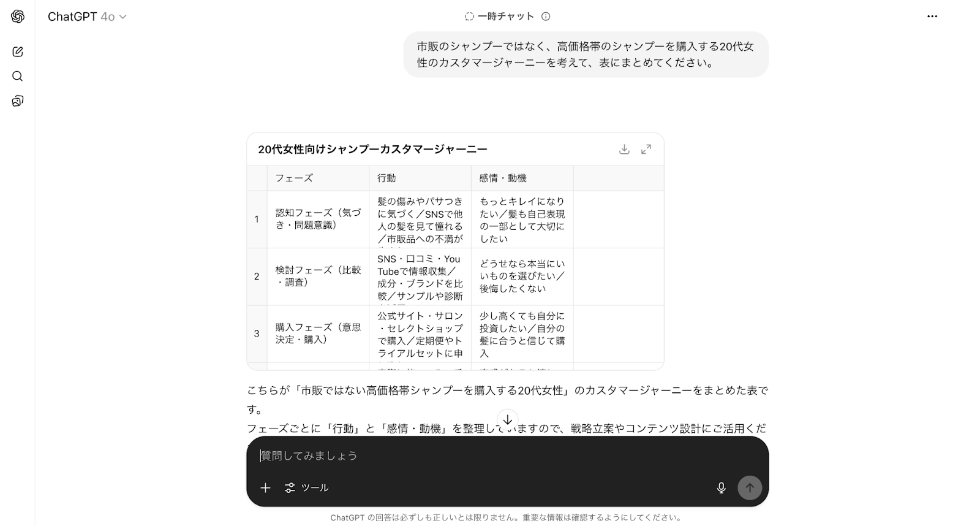Click the 感情・動機 column header
This screenshot has width=980, height=526.
pos(522,178)
